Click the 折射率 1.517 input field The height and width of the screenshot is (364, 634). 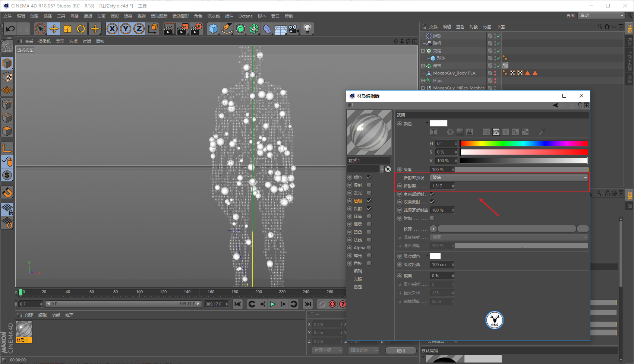pos(442,186)
